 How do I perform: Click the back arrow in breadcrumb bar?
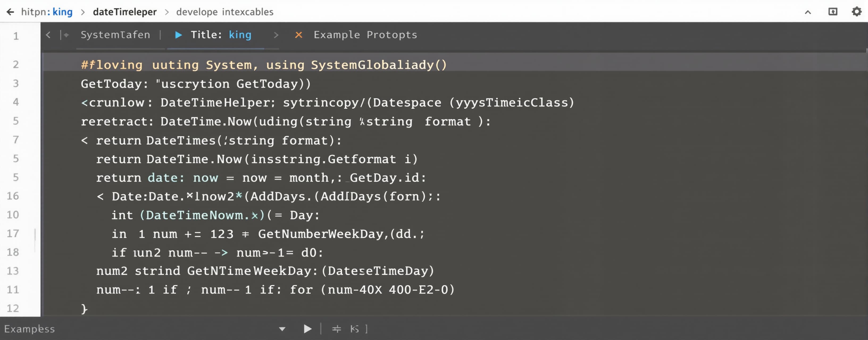pyautogui.click(x=10, y=12)
